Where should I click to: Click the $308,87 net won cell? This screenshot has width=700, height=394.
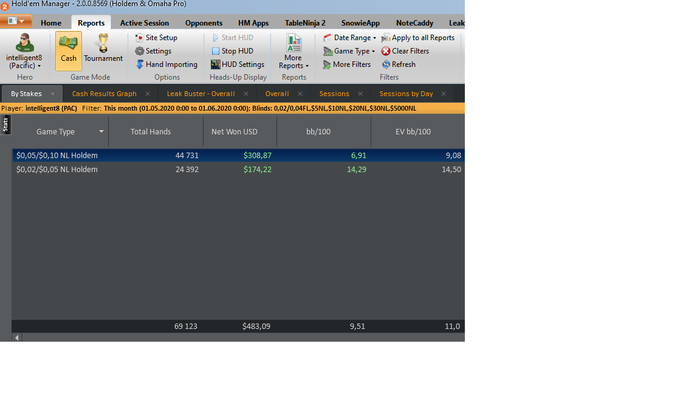tap(257, 155)
